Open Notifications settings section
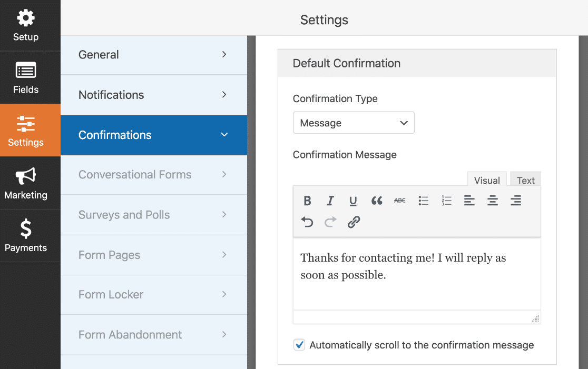This screenshot has height=369, width=588. [154, 95]
